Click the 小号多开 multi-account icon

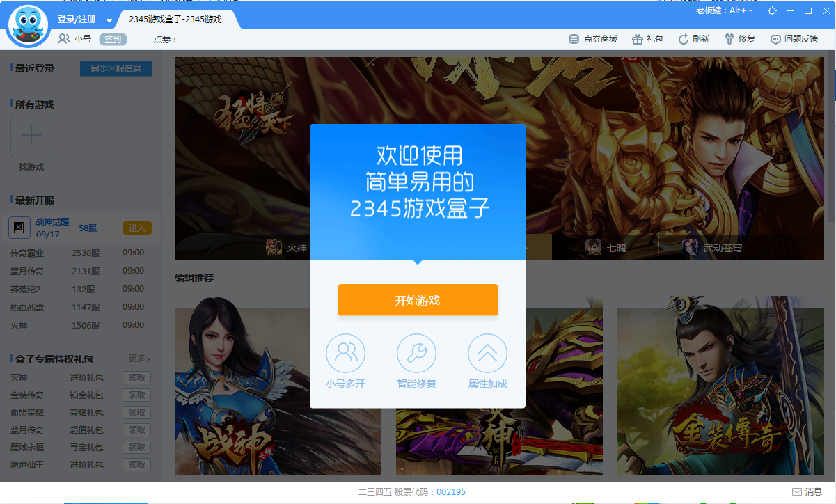click(x=345, y=354)
